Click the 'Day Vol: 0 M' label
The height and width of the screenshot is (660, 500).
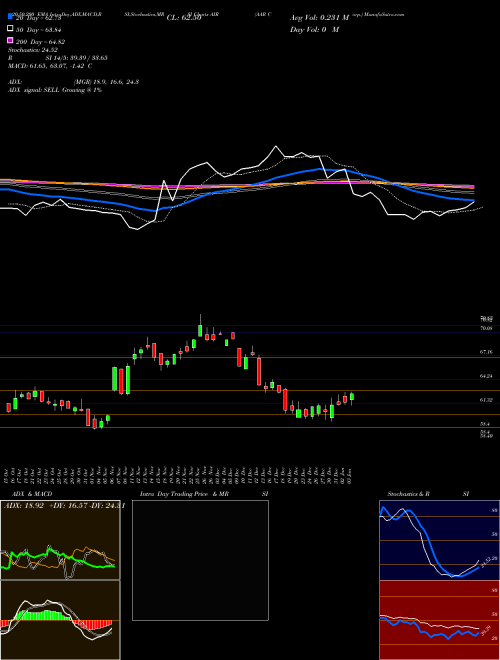(314, 30)
